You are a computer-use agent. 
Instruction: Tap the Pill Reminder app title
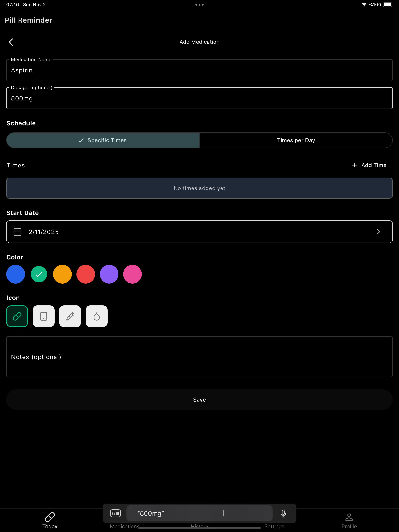[28, 20]
